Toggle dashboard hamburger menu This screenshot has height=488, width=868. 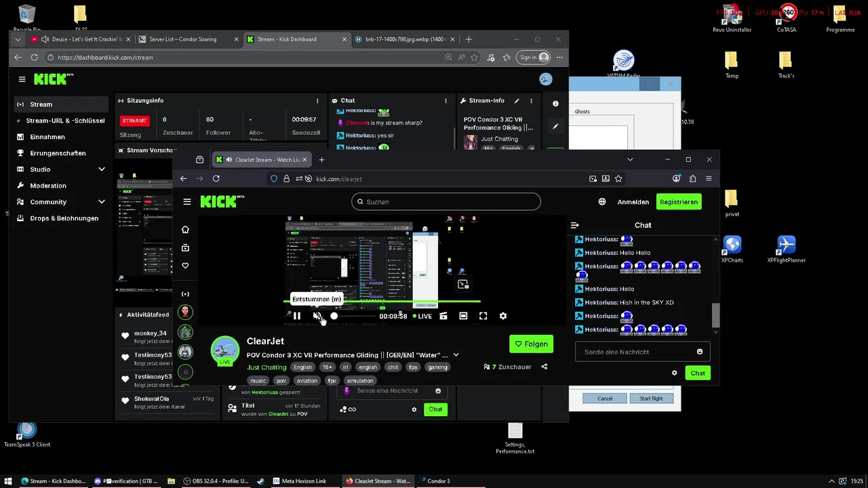click(x=22, y=79)
